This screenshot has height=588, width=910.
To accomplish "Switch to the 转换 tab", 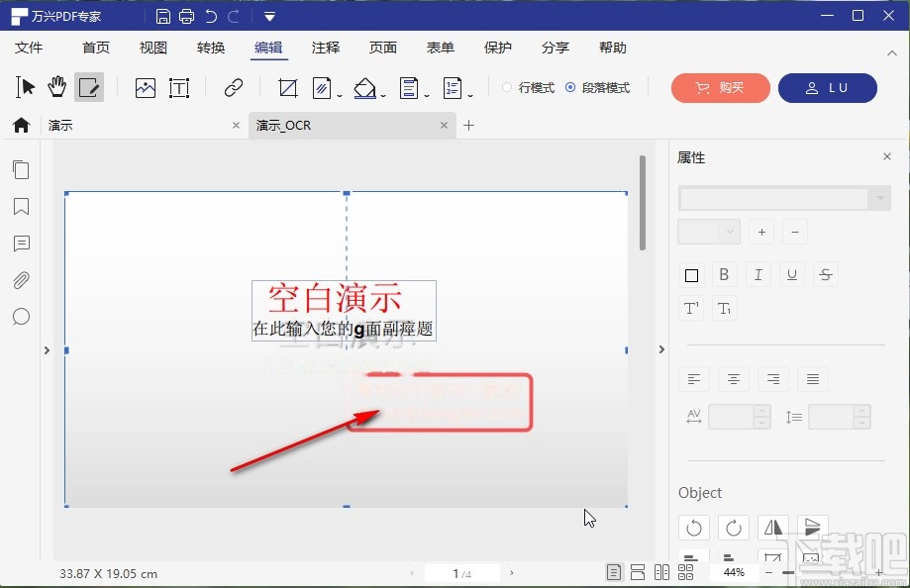I will (x=211, y=48).
